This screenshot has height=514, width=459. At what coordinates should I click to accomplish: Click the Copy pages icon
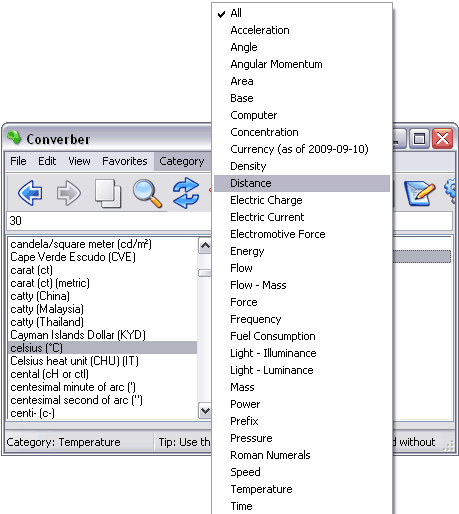click(108, 193)
